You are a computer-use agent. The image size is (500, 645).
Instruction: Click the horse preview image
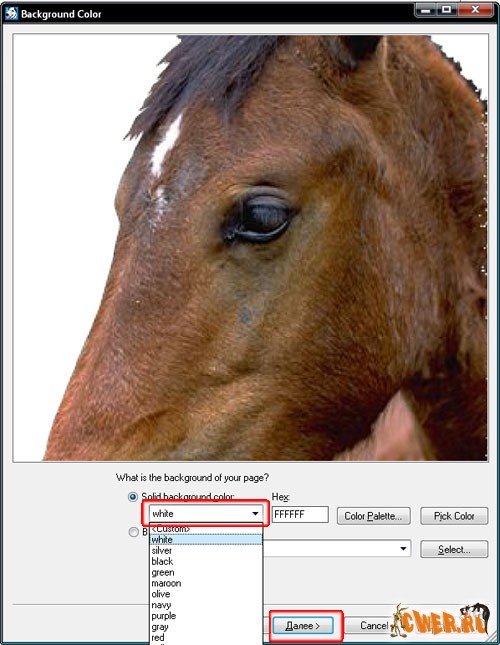point(250,248)
